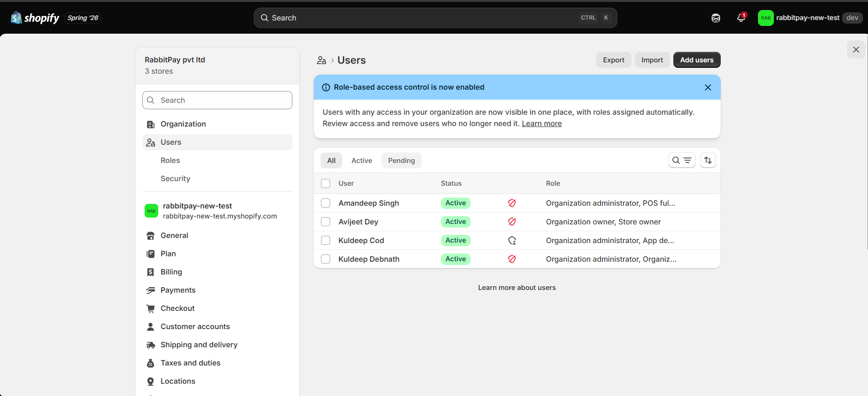Viewport: 868px width, 396px height.
Task: Click the Plan sidebar icon
Action: click(x=151, y=254)
